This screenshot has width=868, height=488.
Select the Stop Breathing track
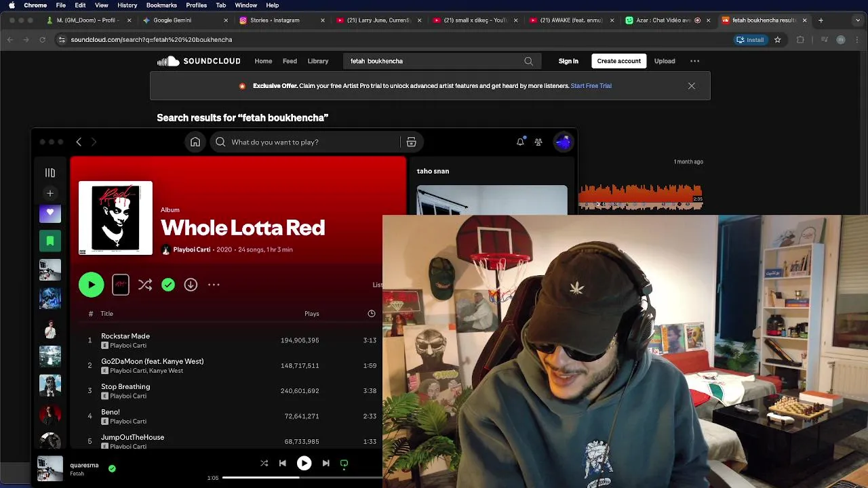[x=125, y=386]
